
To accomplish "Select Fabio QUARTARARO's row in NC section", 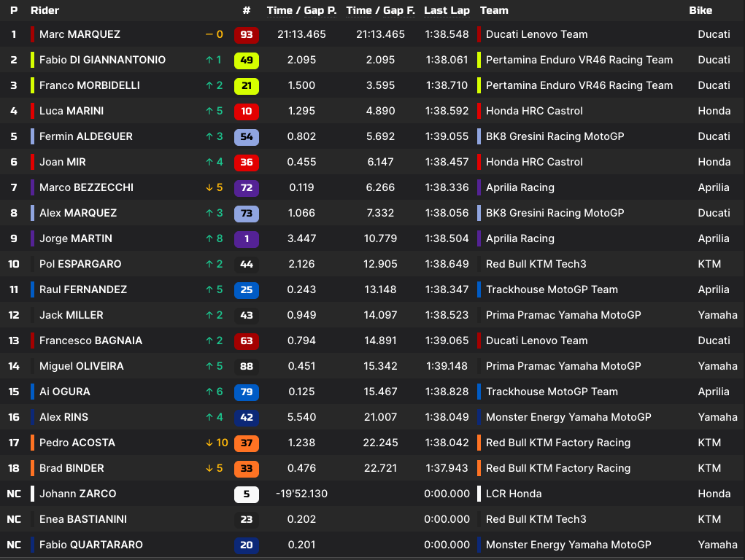I will click(90, 545).
